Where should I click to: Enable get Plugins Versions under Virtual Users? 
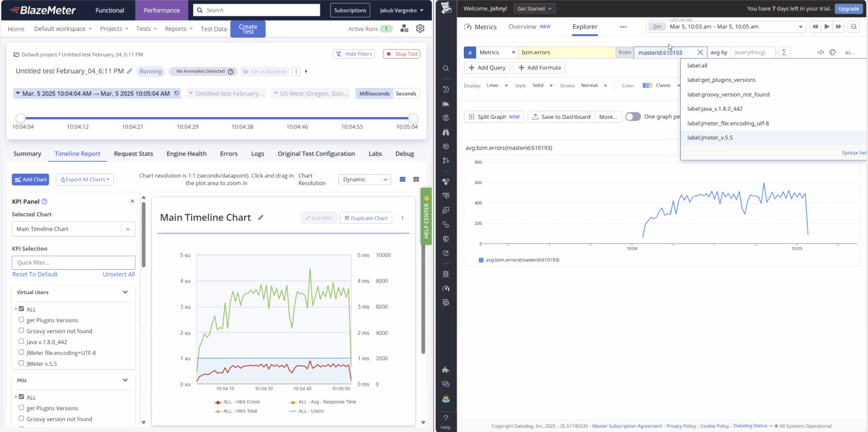coord(22,320)
